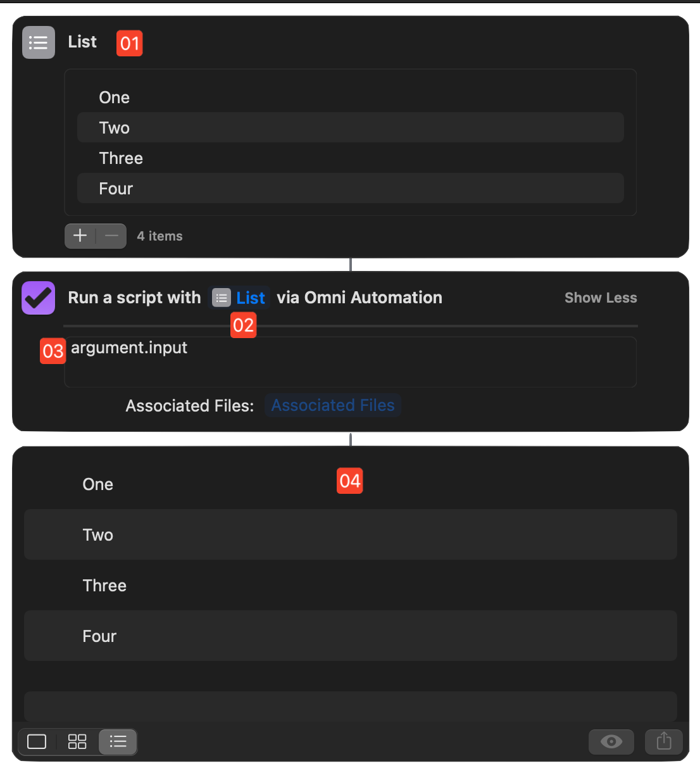The width and height of the screenshot is (700, 780).
Task: Select item One in the List action
Action: point(350,97)
